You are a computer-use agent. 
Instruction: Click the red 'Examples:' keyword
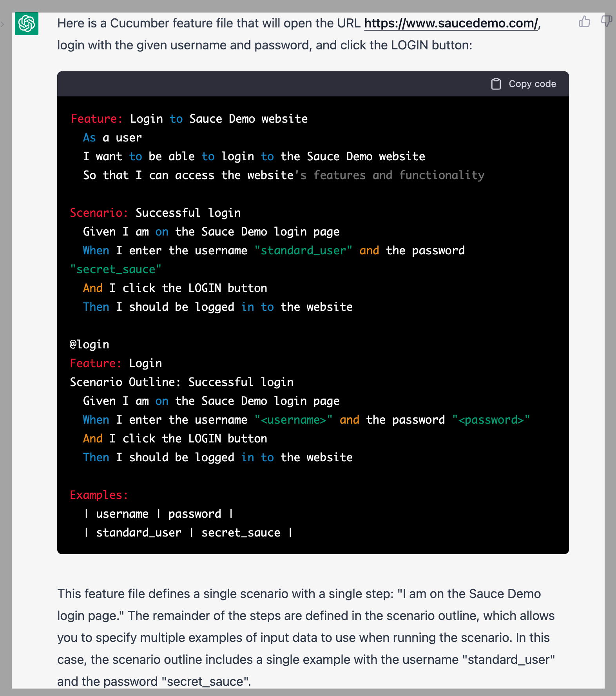pos(99,495)
